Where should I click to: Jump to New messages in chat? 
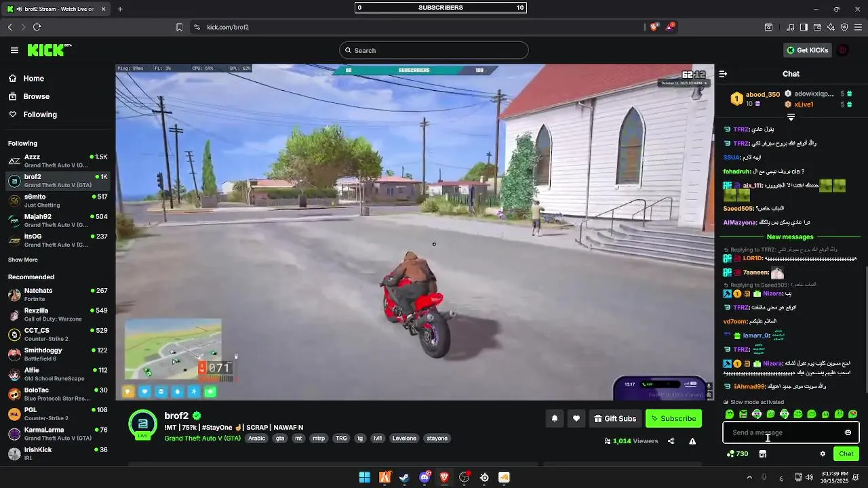tap(790, 237)
